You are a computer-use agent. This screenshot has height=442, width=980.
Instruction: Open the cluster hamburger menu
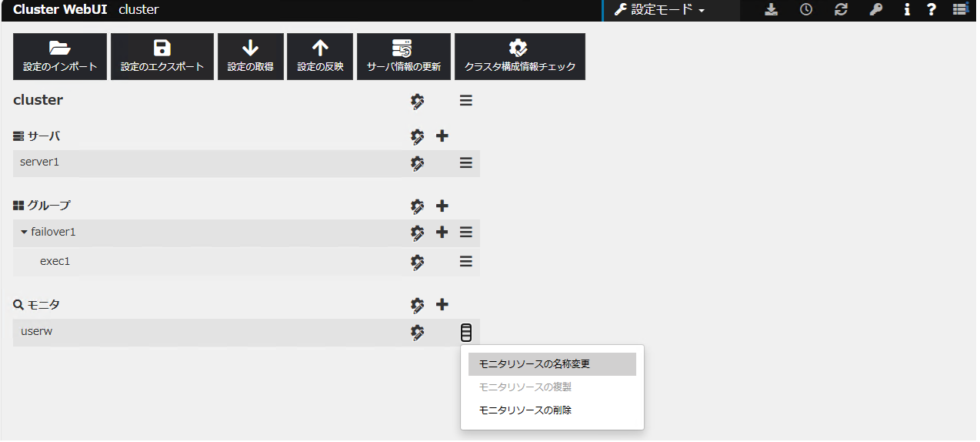[x=465, y=101]
